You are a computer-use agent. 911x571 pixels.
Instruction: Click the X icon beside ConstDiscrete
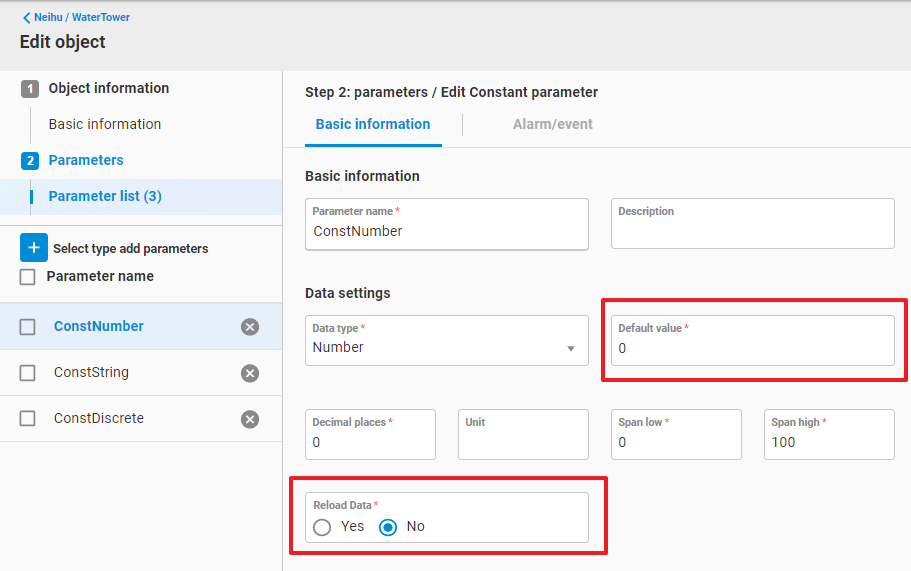click(x=250, y=419)
